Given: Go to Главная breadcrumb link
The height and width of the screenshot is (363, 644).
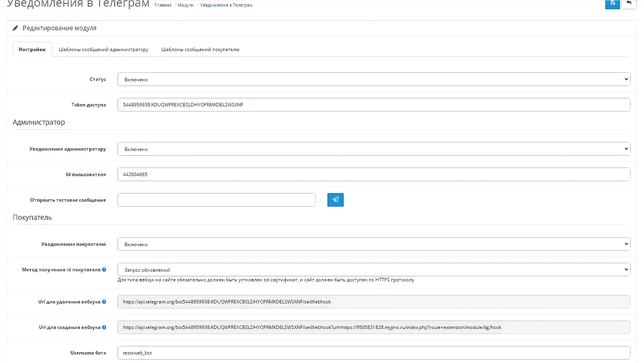Looking at the screenshot, I should [x=163, y=5].
